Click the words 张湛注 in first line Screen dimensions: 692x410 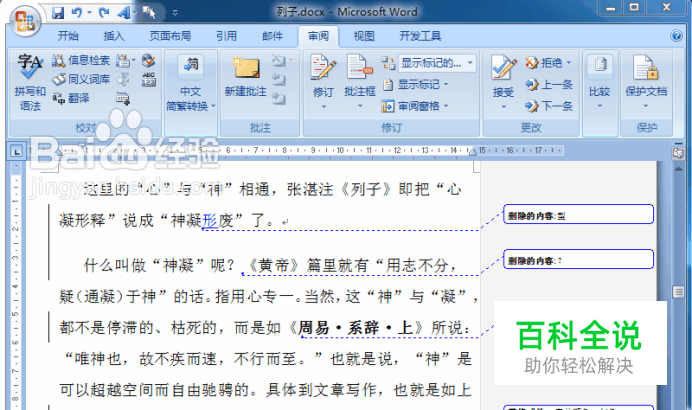point(310,190)
